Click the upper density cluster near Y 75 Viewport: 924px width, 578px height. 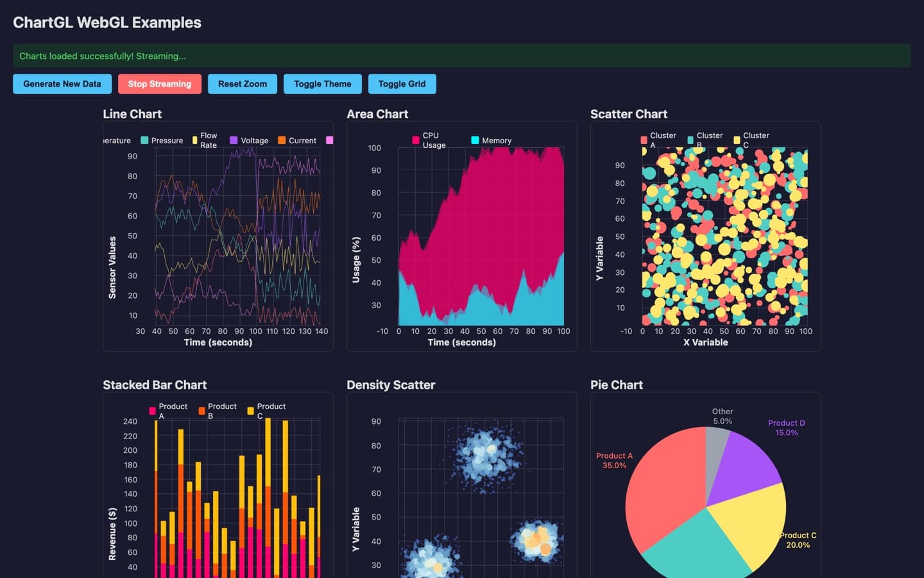tap(486, 456)
